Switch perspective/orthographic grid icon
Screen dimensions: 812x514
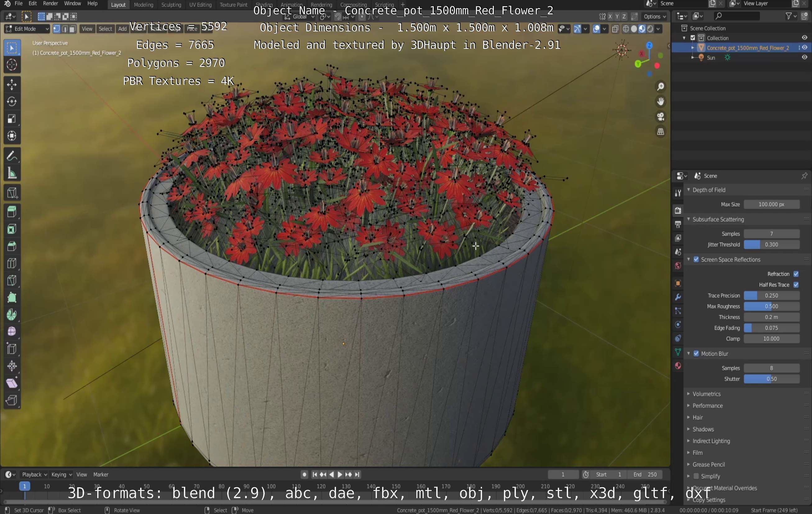pos(661,132)
